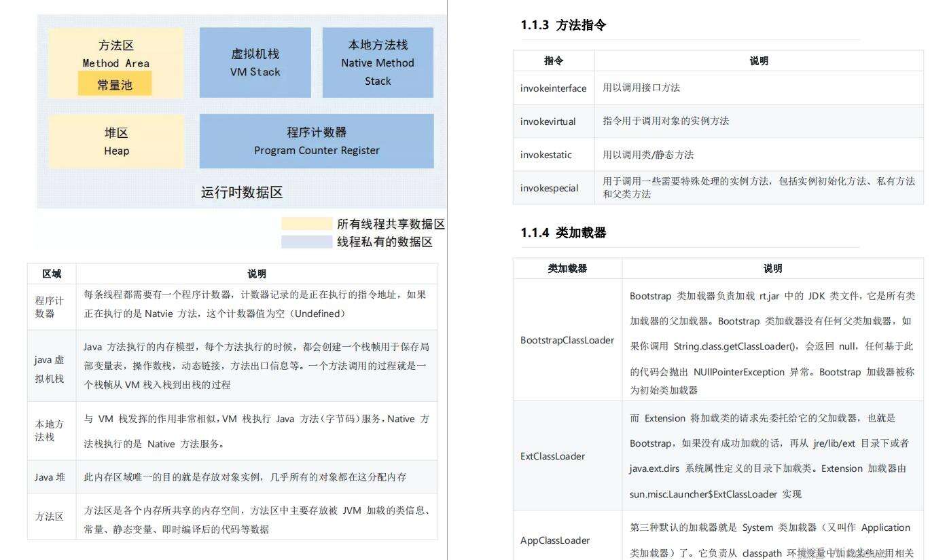Click the blue legend swatch for thread-private data
The height and width of the screenshot is (560, 930).
pyautogui.click(x=306, y=242)
